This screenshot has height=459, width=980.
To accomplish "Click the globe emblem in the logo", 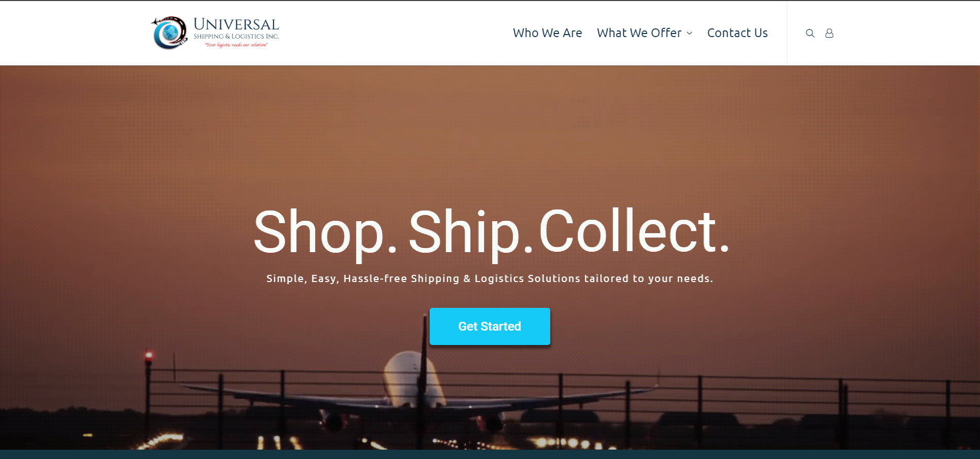I will (169, 32).
